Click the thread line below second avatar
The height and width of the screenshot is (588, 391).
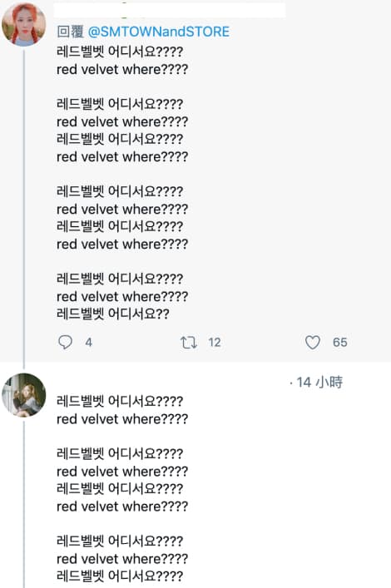point(24,504)
